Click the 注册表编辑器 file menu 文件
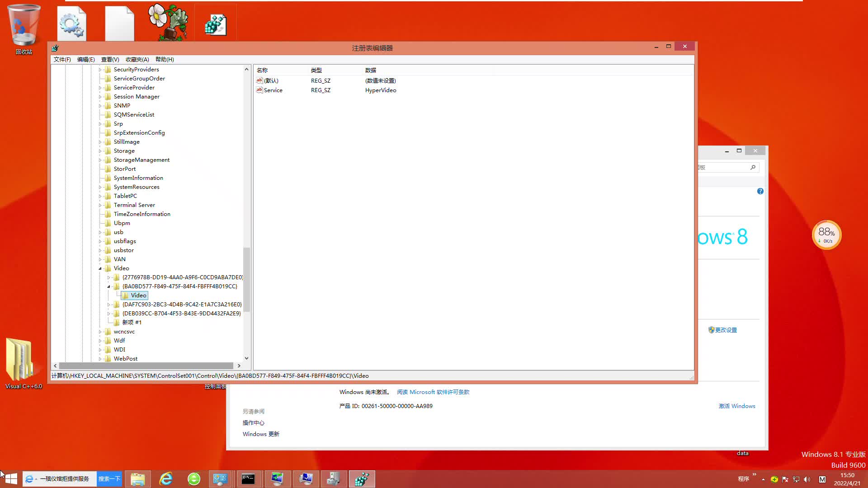The image size is (868, 488). click(x=61, y=59)
